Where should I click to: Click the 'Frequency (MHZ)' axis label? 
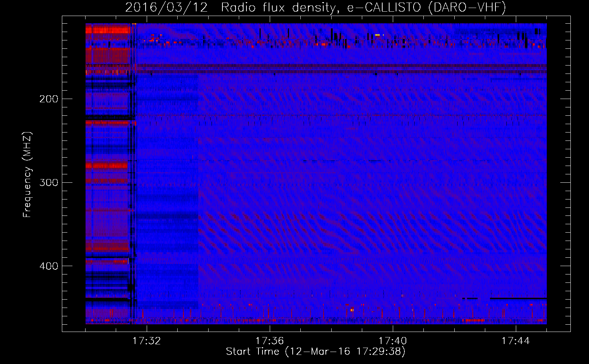point(27,174)
